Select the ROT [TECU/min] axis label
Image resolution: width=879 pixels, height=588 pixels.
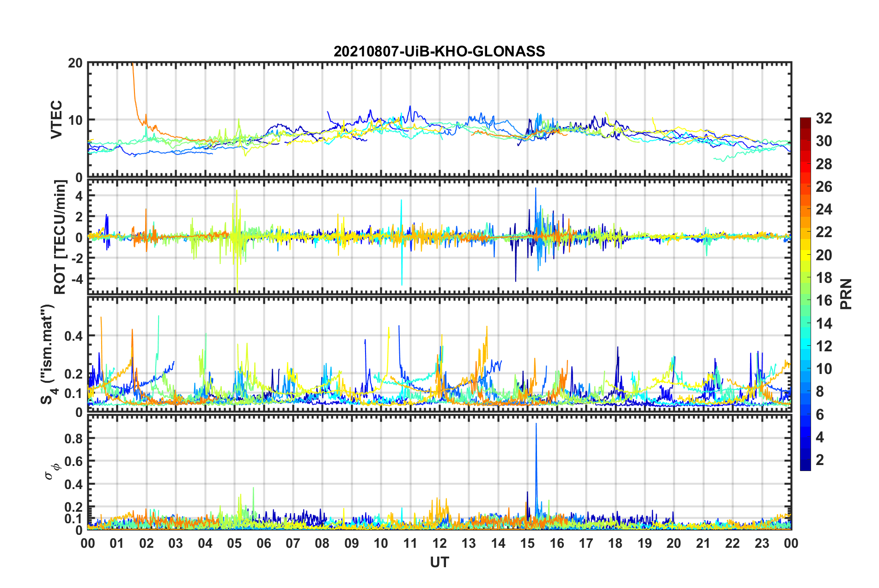pyautogui.click(x=60, y=237)
